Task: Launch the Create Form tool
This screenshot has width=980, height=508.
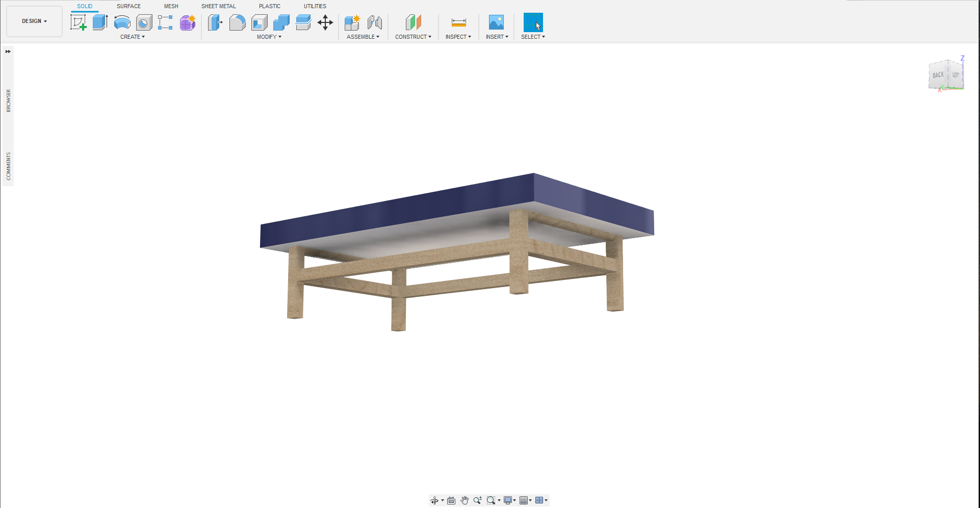Action: click(x=187, y=23)
